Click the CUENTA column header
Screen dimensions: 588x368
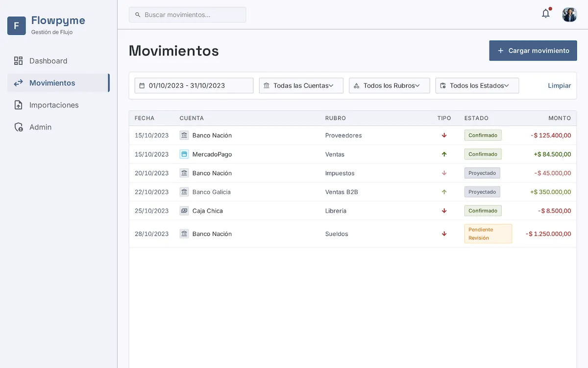(x=192, y=118)
